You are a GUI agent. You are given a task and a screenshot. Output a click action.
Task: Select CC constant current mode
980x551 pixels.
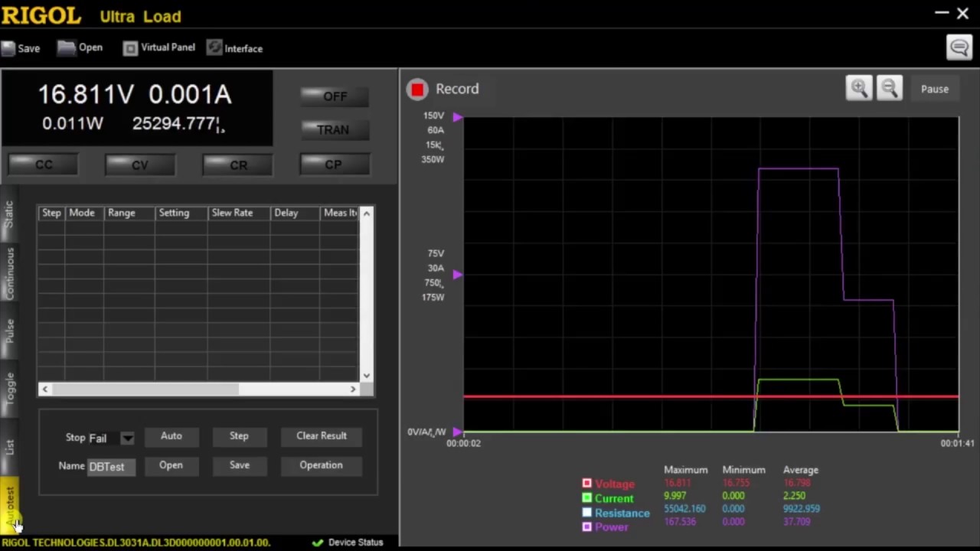[x=44, y=165]
